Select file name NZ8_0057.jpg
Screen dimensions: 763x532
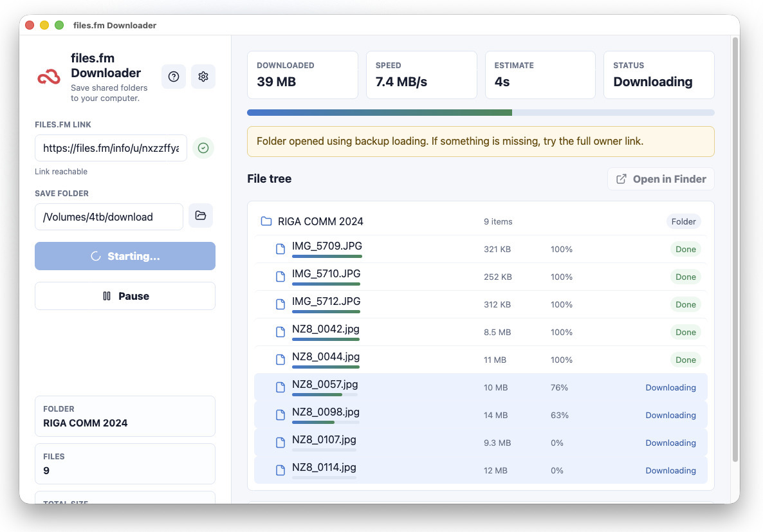pyautogui.click(x=325, y=385)
